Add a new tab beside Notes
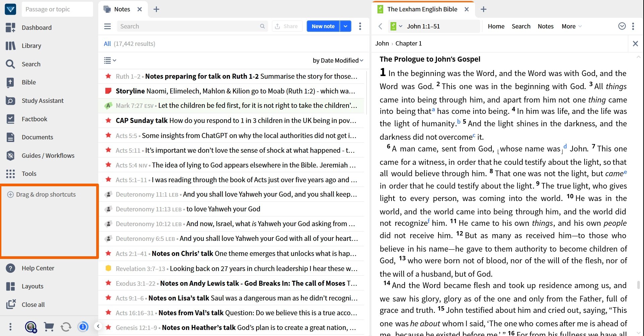The height and width of the screenshot is (336, 644). point(156,9)
